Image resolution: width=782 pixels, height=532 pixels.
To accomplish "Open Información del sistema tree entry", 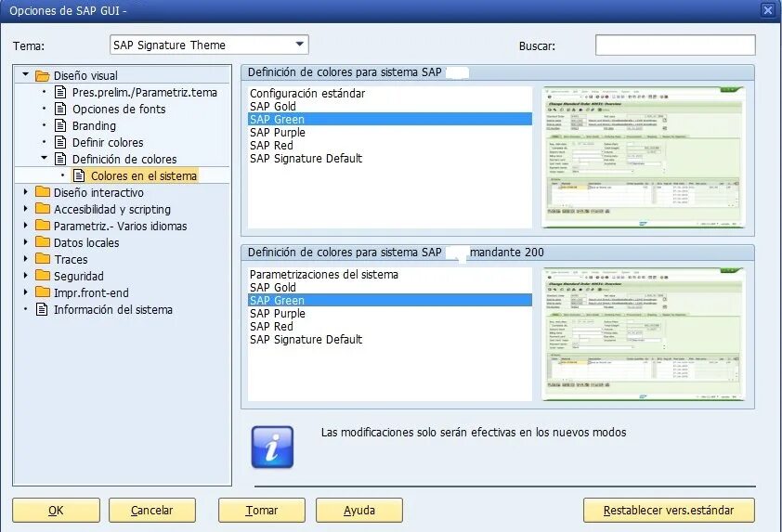I will click(x=113, y=309).
